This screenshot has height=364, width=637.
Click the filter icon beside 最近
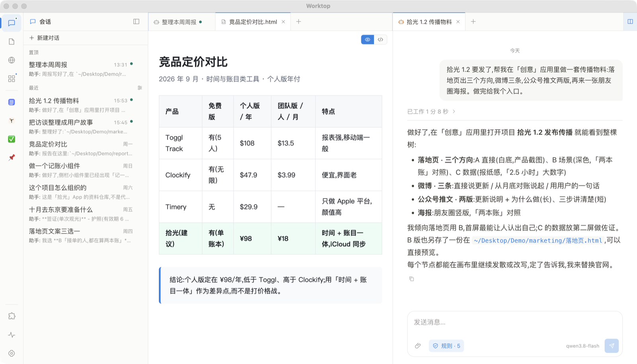pyautogui.click(x=140, y=88)
